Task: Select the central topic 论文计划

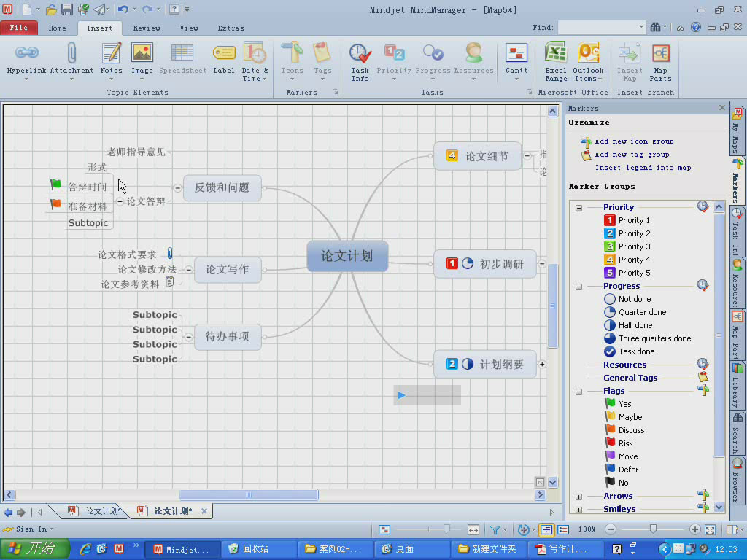Action: pos(347,256)
